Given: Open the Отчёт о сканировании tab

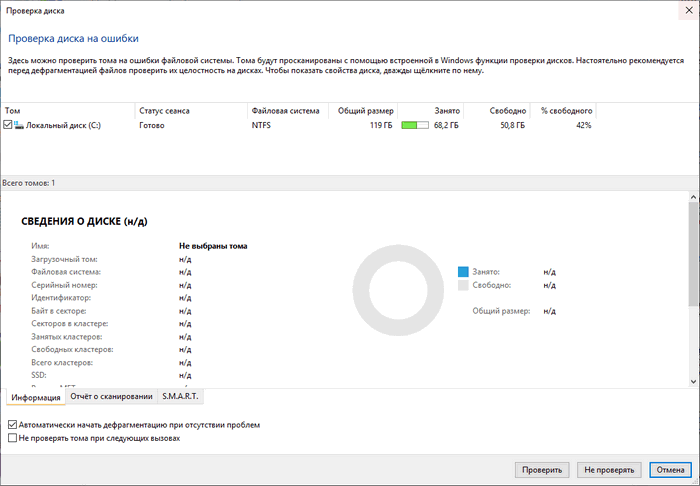Looking at the screenshot, I should [111, 397].
